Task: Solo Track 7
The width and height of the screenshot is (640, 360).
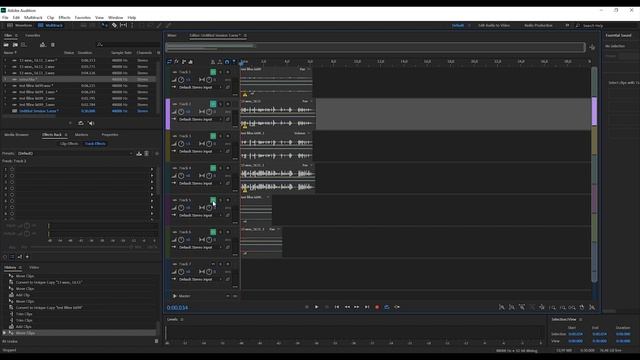Action: tap(220, 264)
